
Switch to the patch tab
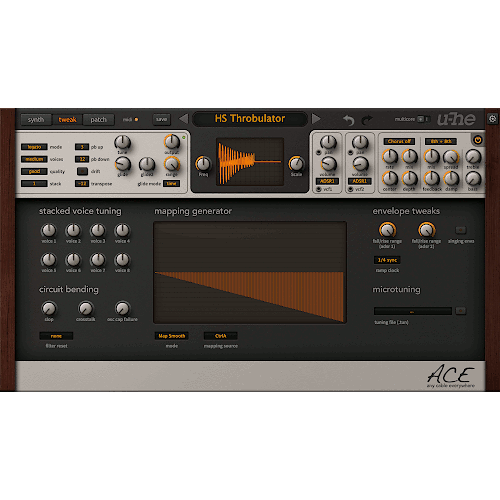click(98, 119)
